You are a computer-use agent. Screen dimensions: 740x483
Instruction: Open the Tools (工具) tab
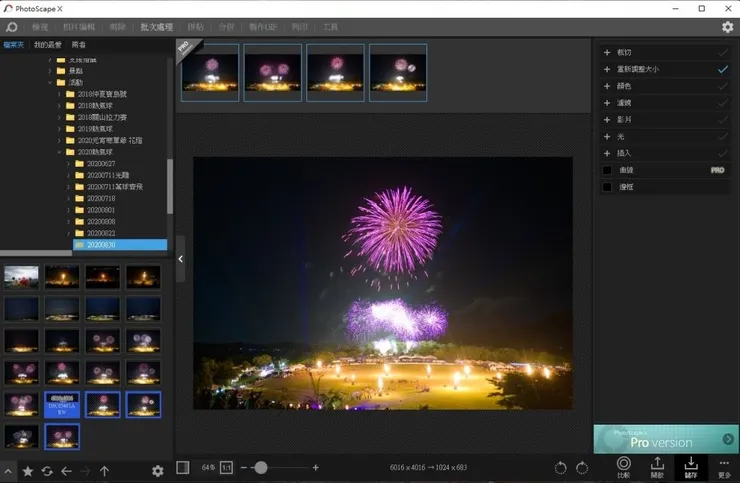pos(330,27)
